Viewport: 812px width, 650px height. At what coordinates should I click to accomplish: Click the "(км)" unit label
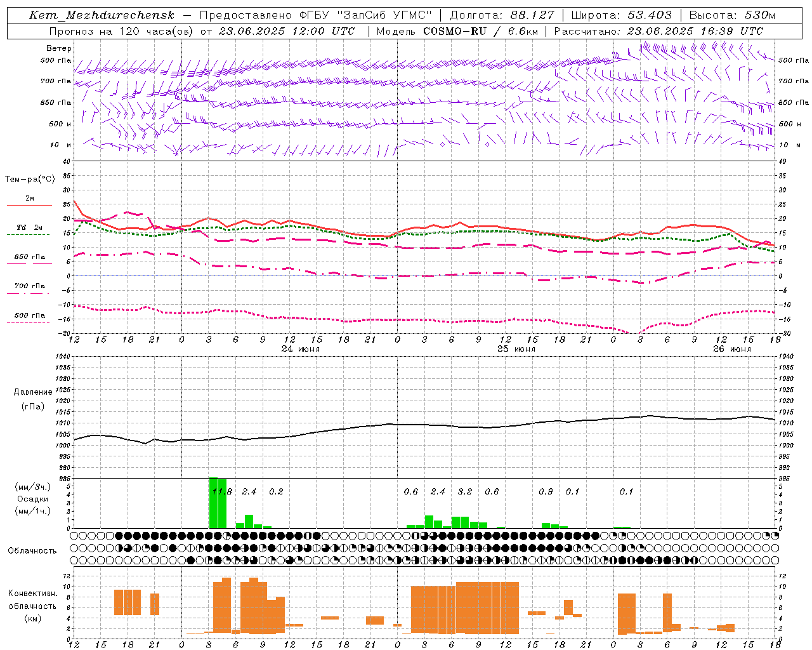pyautogui.click(x=32, y=618)
